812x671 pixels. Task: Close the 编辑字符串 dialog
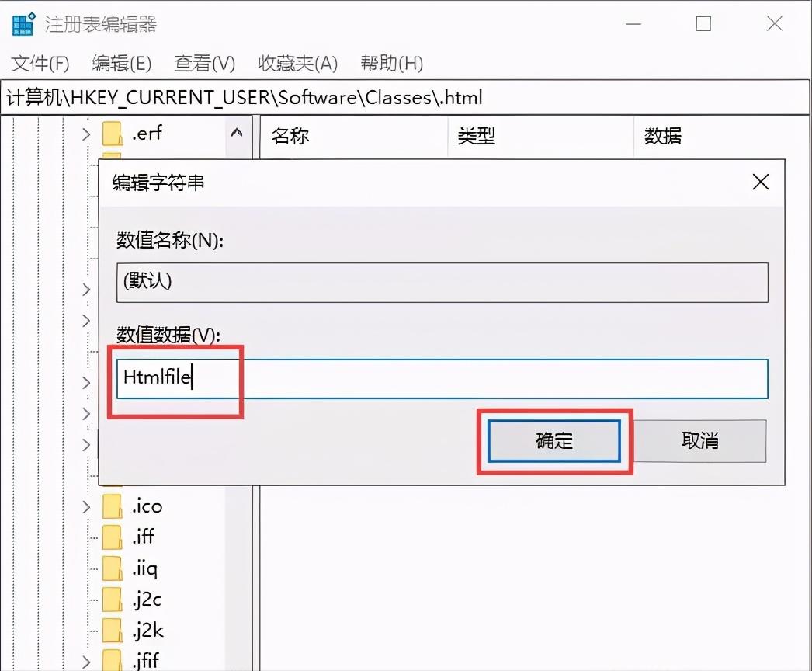759,182
